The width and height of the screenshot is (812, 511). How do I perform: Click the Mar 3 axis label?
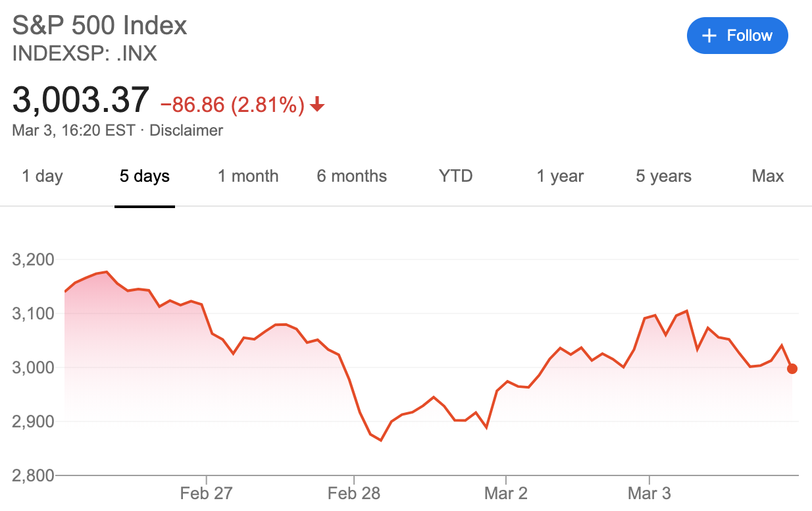point(649,494)
